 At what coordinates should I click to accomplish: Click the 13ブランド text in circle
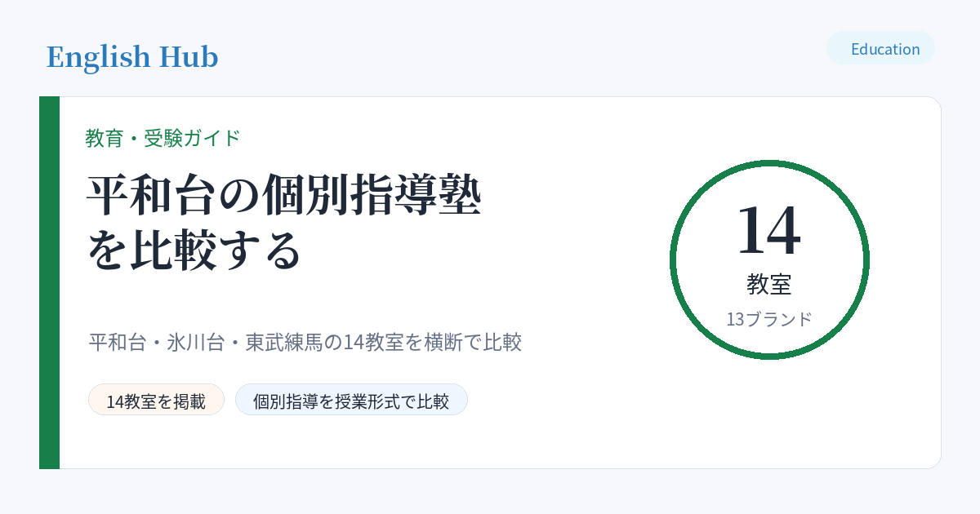(769, 319)
